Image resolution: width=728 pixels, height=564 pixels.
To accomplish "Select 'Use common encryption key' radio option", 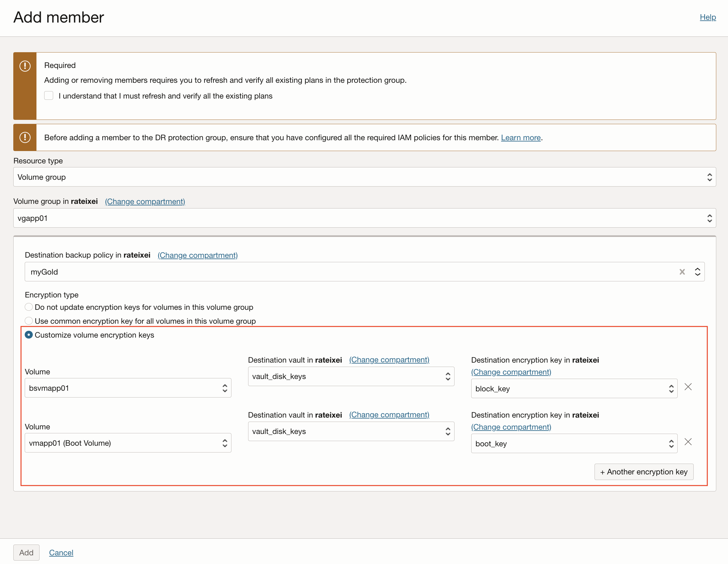I will (29, 321).
